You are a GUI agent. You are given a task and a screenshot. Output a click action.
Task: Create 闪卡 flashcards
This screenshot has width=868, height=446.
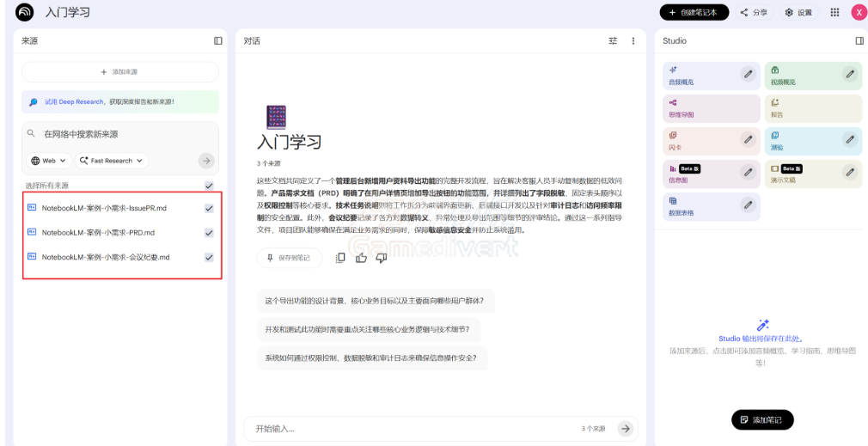[712, 141]
